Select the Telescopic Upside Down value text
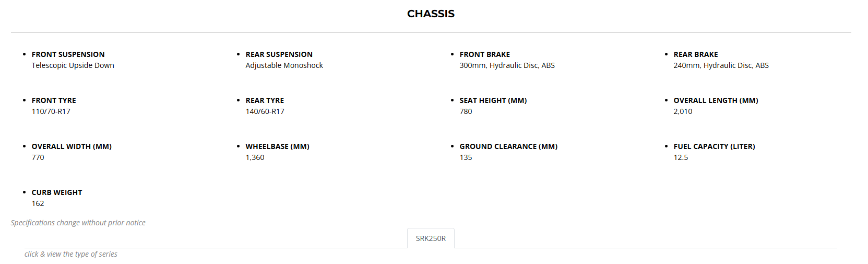 click(73, 65)
